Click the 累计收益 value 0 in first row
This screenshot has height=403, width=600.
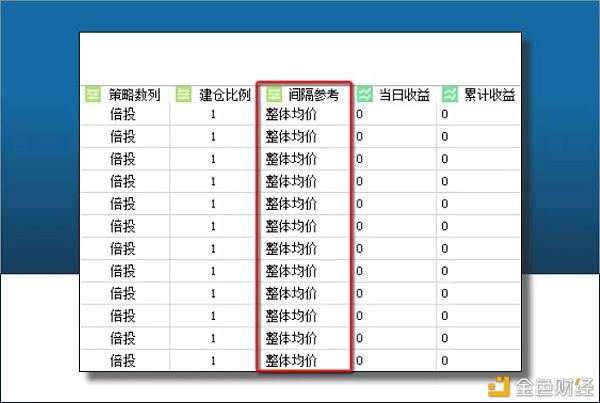pyautogui.click(x=445, y=114)
